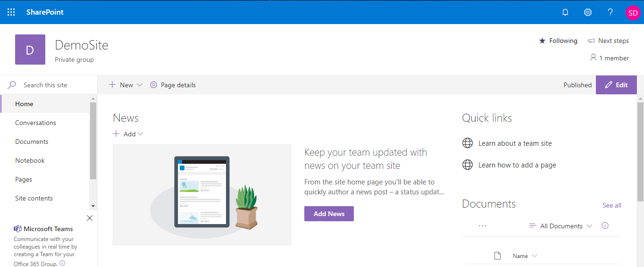Image resolution: width=644 pixels, height=267 pixels.
Task: Select Home in the left navigation
Action: tap(45, 104)
